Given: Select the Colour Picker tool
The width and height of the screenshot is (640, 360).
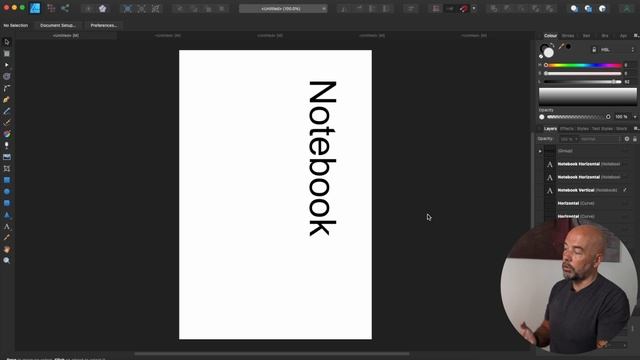Looking at the screenshot, I should pos(7,238).
